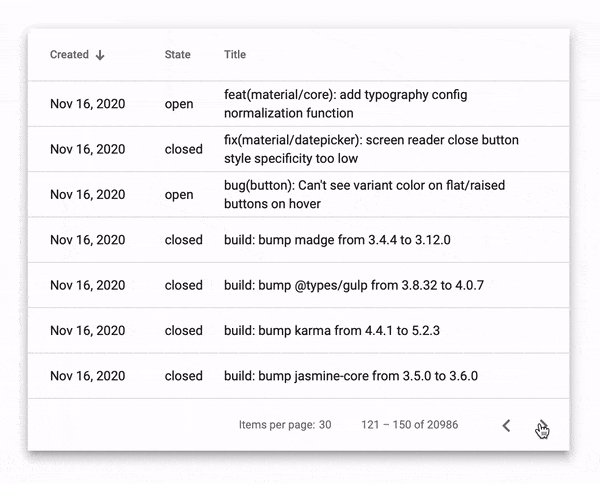The width and height of the screenshot is (600, 484).
Task: Click the State column header
Action: [x=177, y=55]
